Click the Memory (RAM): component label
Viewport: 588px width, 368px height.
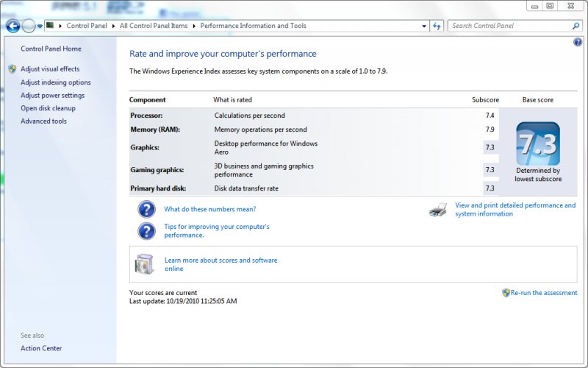pos(155,130)
